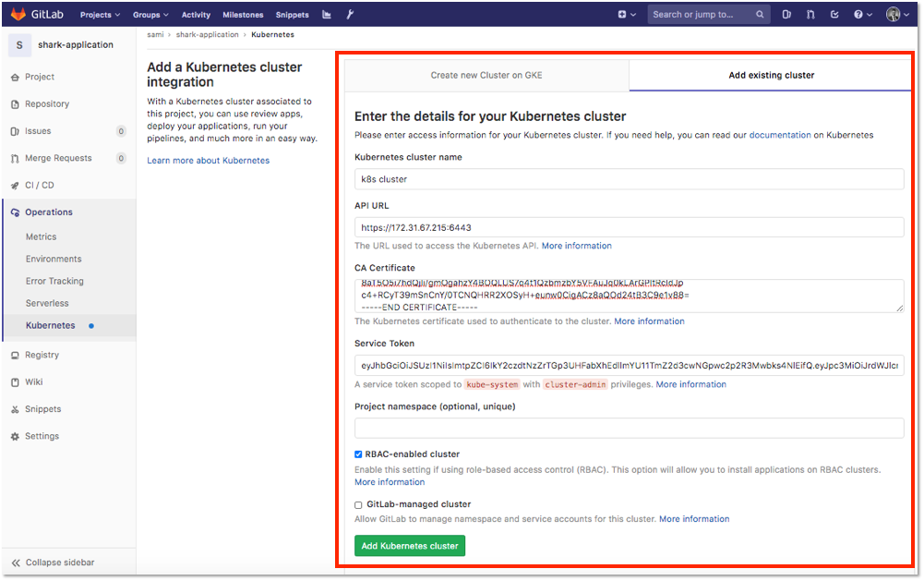The height and width of the screenshot is (581, 924).
Task: Click the shark-application project name in sidebar
Action: (x=76, y=45)
